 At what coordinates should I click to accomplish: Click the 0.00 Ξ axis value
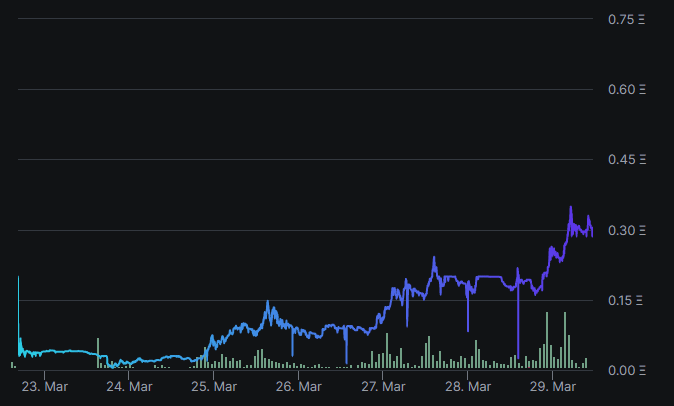pyautogui.click(x=627, y=370)
